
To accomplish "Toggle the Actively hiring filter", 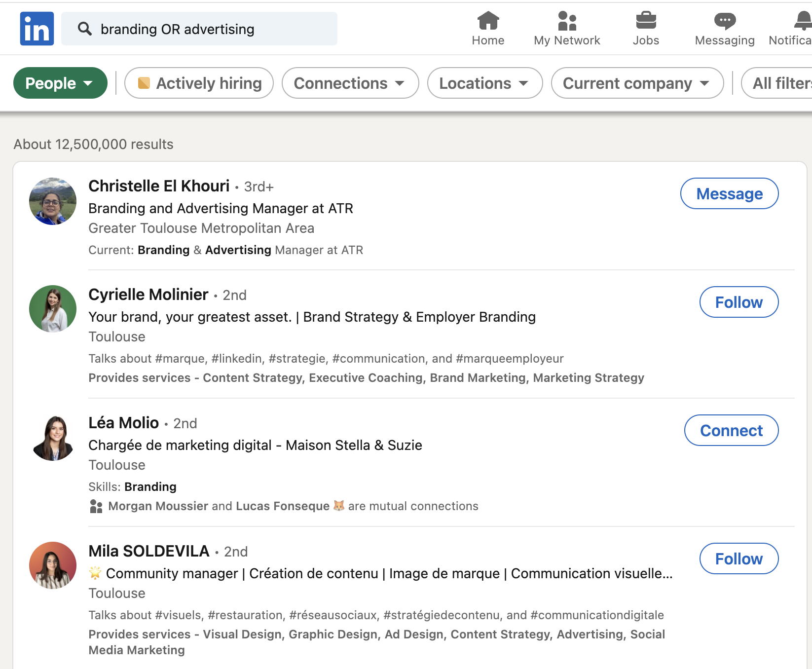I will pyautogui.click(x=199, y=83).
